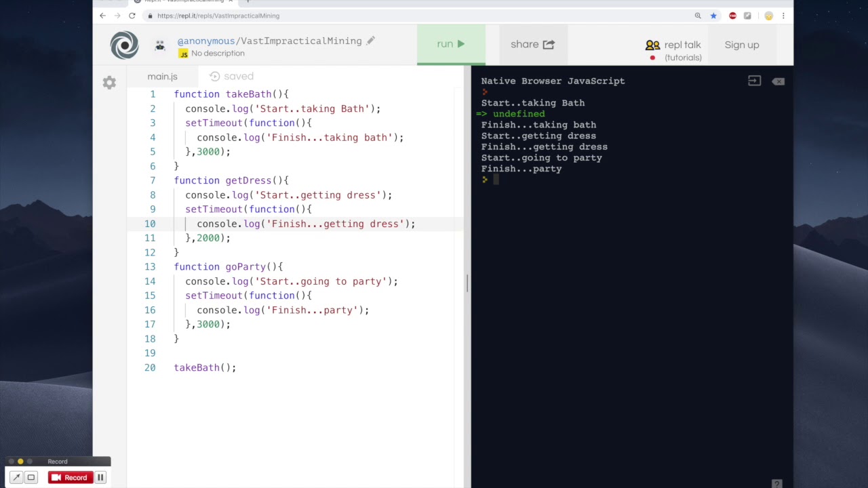
Task: Bookmark page with star icon
Action: click(713, 16)
